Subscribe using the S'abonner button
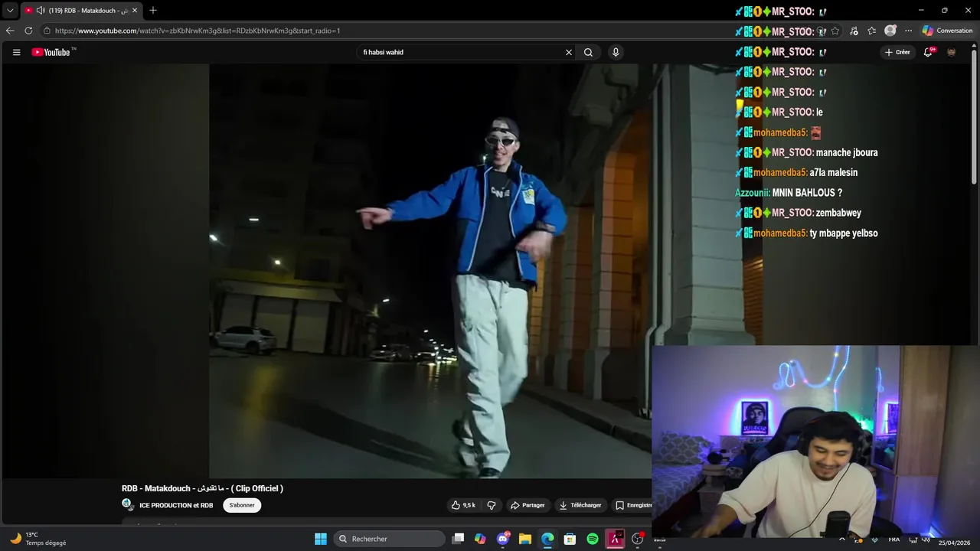 242,505
